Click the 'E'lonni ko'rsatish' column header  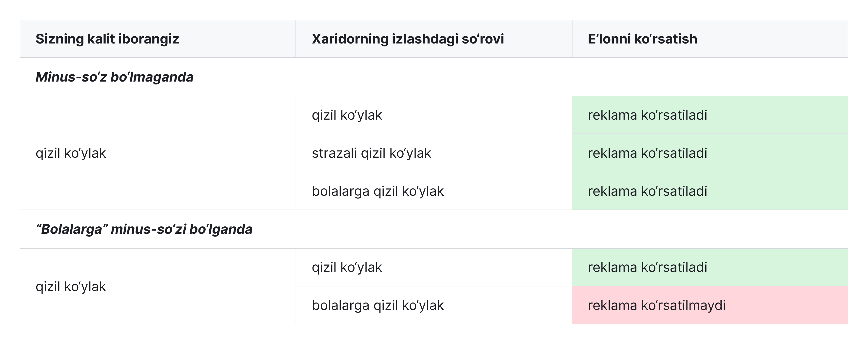coord(710,39)
